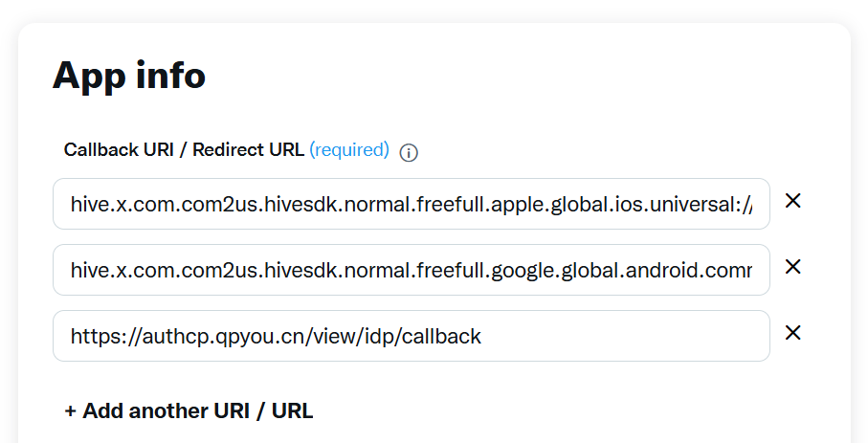The width and height of the screenshot is (868, 443).
Task: Click the info icon beside (required)
Action: click(x=409, y=152)
